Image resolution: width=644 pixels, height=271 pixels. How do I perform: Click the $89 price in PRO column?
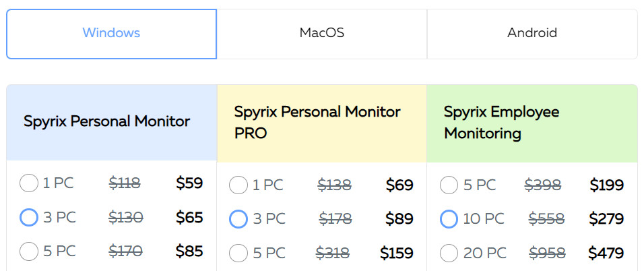click(x=399, y=219)
